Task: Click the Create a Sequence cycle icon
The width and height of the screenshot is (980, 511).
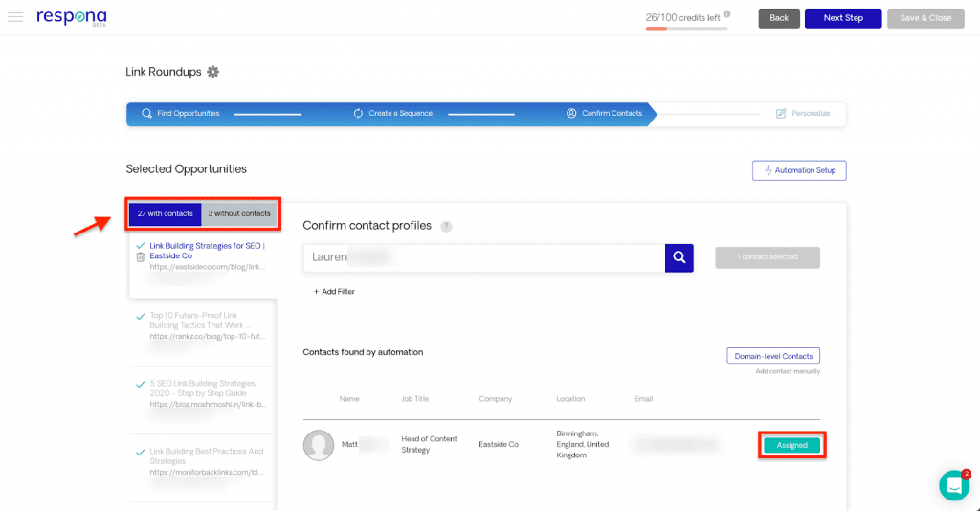Action: [x=358, y=114]
